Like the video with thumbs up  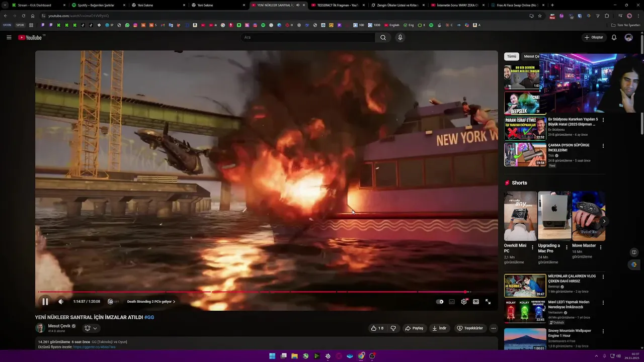(377, 328)
